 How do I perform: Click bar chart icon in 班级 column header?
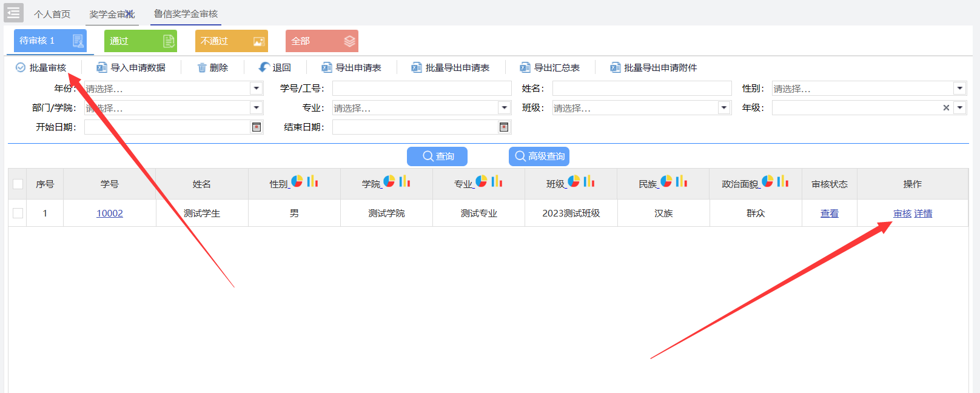pyautogui.click(x=589, y=181)
